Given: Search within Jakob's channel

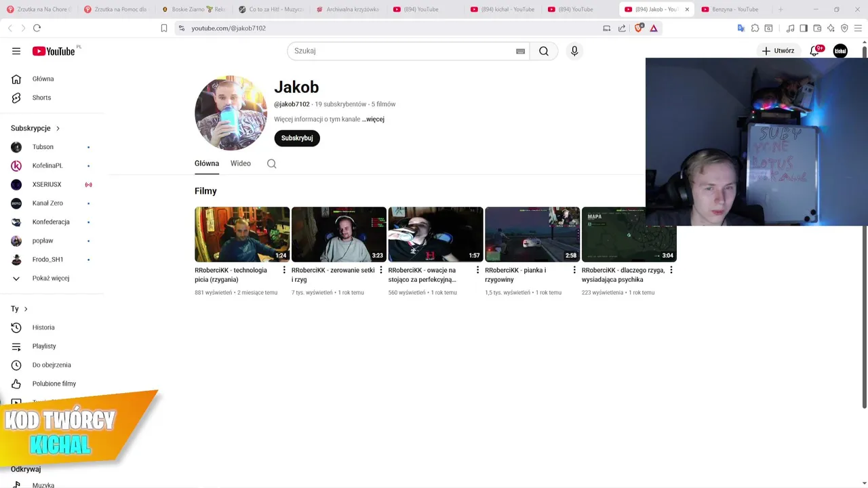Looking at the screenshot, I should tap(272, 163).
